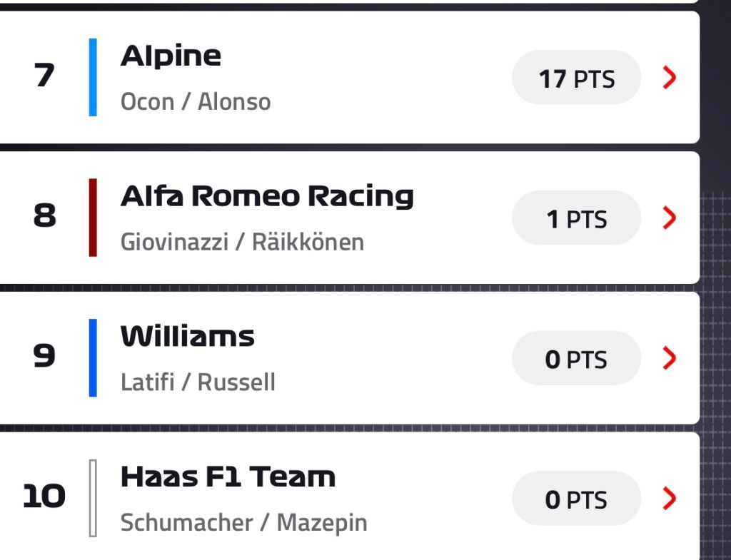Open the Alfa Romeo Racing team name

267,196
